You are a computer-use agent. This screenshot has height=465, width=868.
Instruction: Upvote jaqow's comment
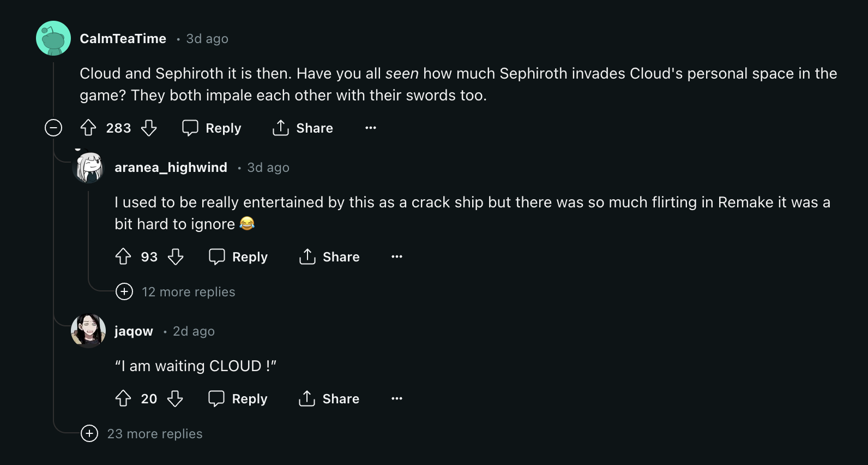pyautogui.click(x=123, y=399)
